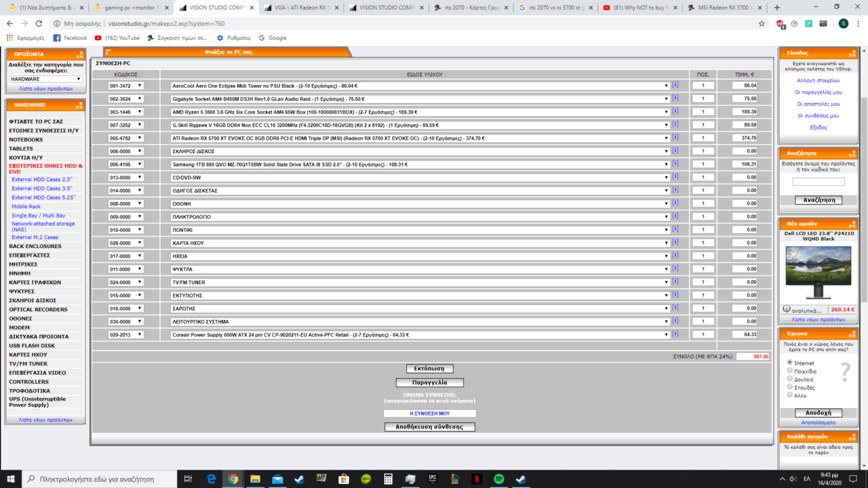Click info icon for G.Skill RAM row
The image size is (868, 488).
point(675,125)
